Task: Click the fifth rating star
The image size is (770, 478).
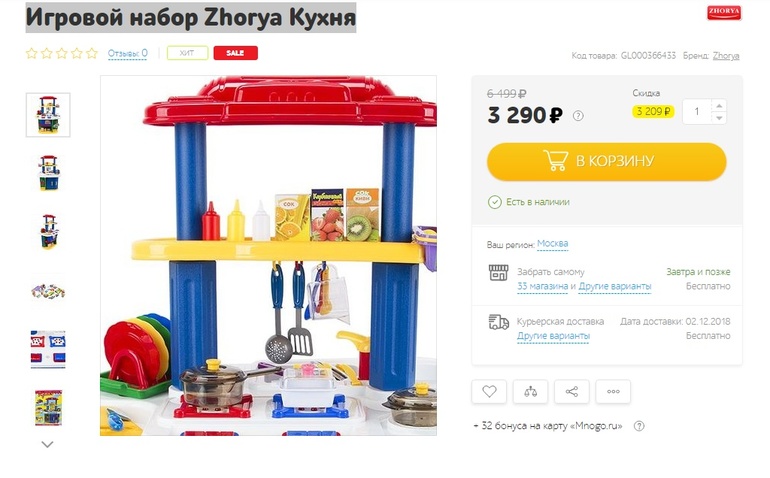Action: 92,53
